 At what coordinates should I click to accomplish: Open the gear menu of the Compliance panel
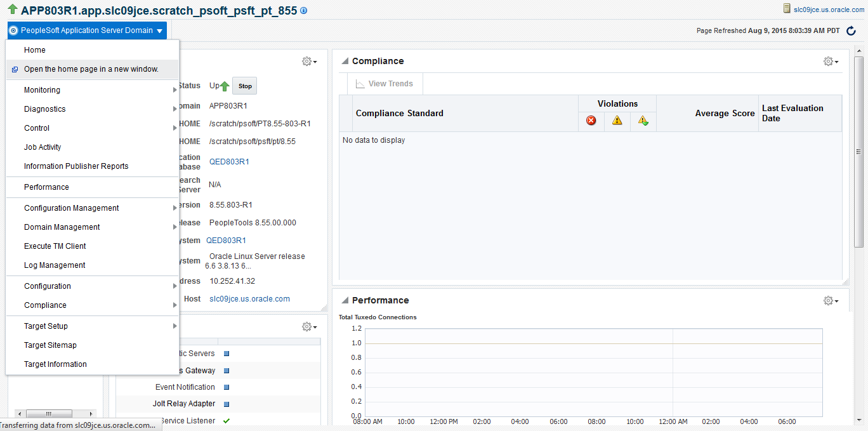(x=831, y=62)
